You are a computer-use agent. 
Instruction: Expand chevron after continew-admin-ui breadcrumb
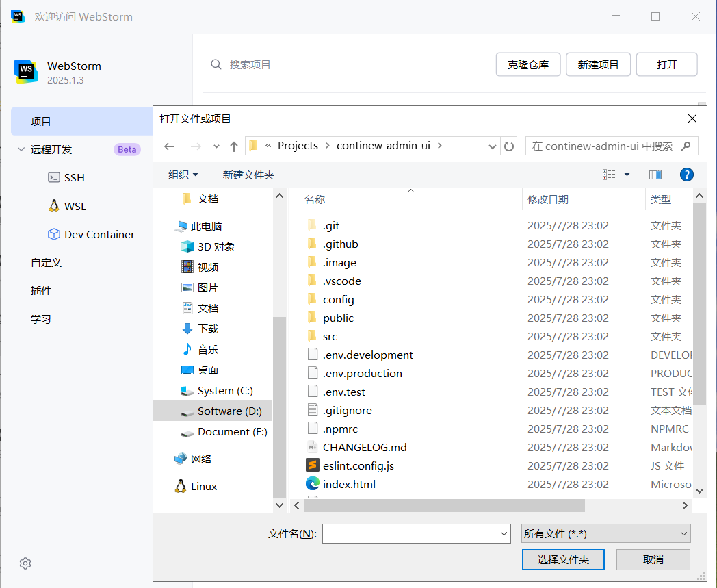click(x=440, y=146)
